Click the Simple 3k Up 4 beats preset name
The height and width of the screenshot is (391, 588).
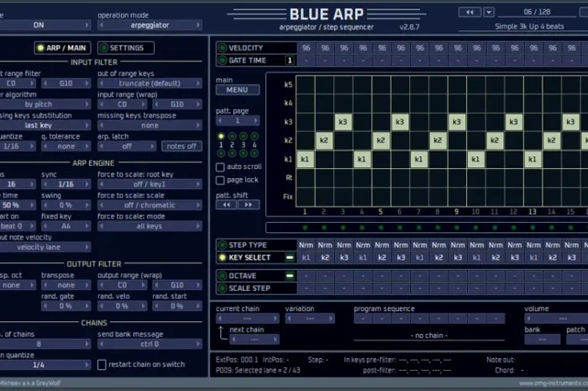[529, 27]
